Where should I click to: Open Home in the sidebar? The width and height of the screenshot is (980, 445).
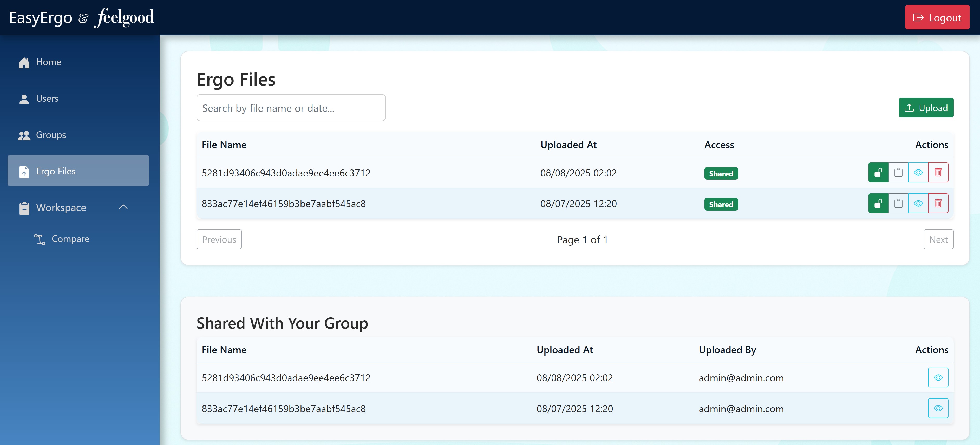78,62
